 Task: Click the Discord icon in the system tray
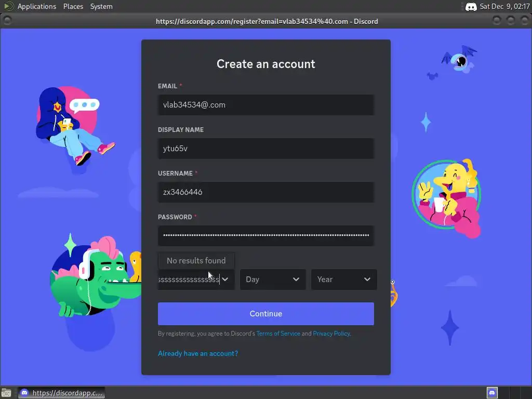[471, 6]
